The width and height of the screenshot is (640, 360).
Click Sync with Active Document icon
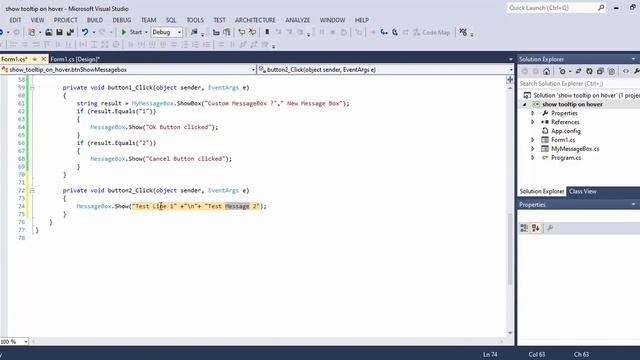[x=578, y=71]
